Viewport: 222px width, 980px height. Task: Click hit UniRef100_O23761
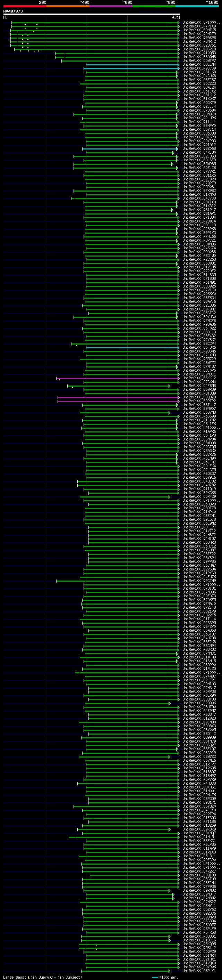(199, 45)
